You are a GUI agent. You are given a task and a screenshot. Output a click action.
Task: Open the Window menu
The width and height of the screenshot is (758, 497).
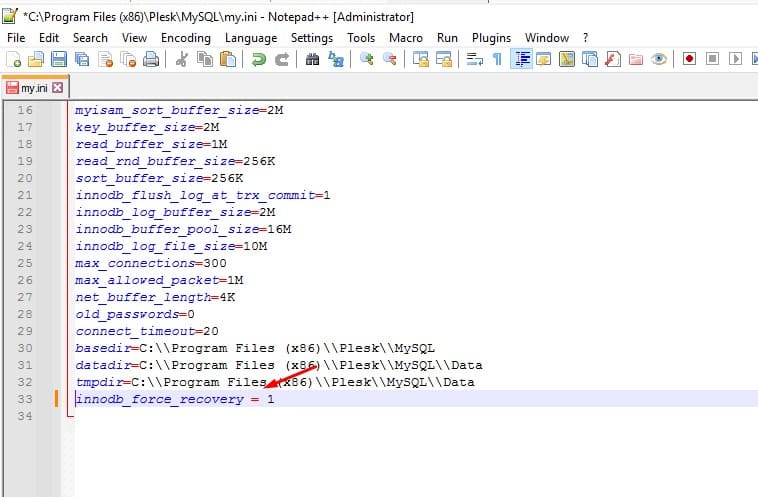click(547, 38)
